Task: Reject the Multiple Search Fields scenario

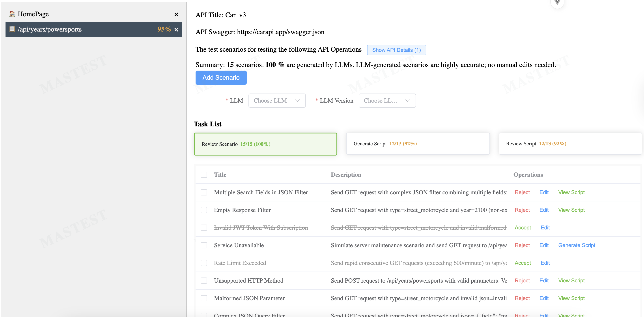Action: click(522, 192)
